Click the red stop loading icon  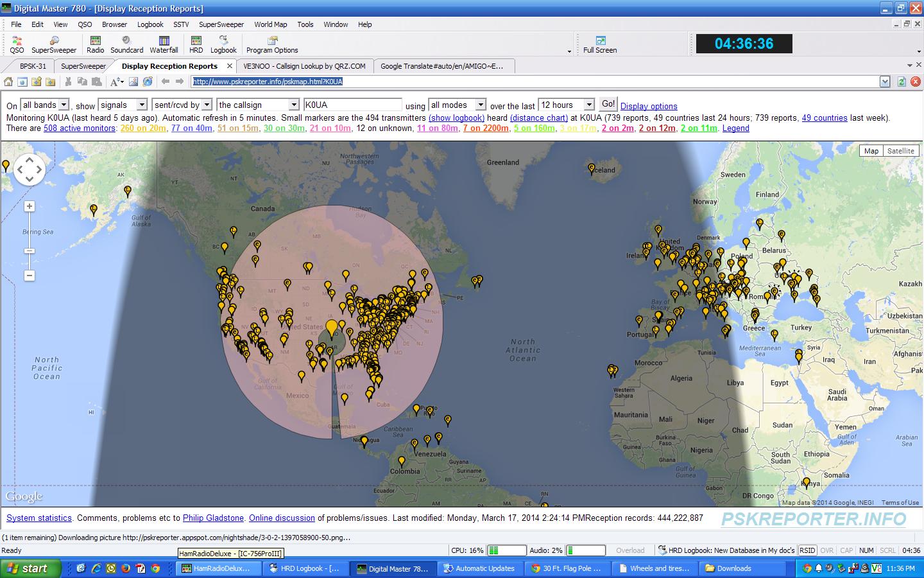(x=916, y=82)
